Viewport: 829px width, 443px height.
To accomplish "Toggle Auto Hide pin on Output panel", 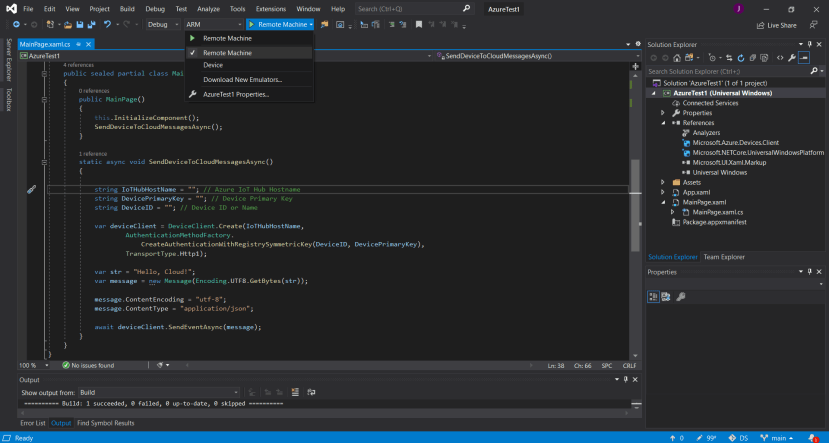I will 625,380.
